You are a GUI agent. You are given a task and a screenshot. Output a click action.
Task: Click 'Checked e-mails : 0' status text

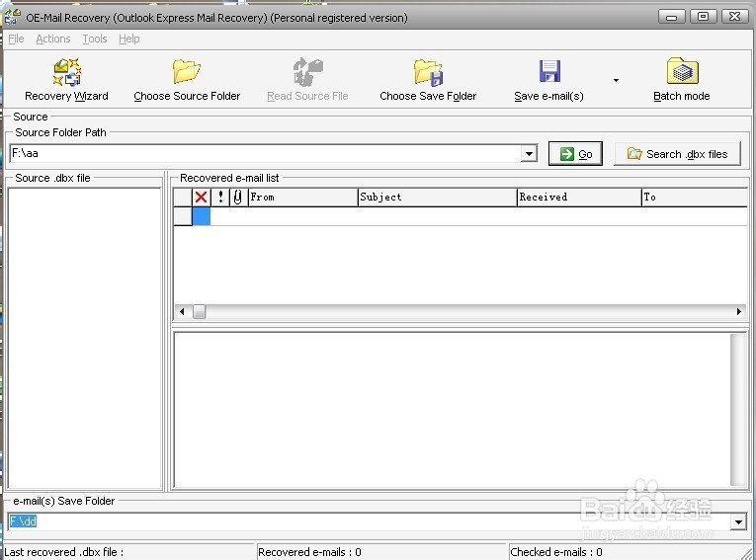tap(556, 552)
